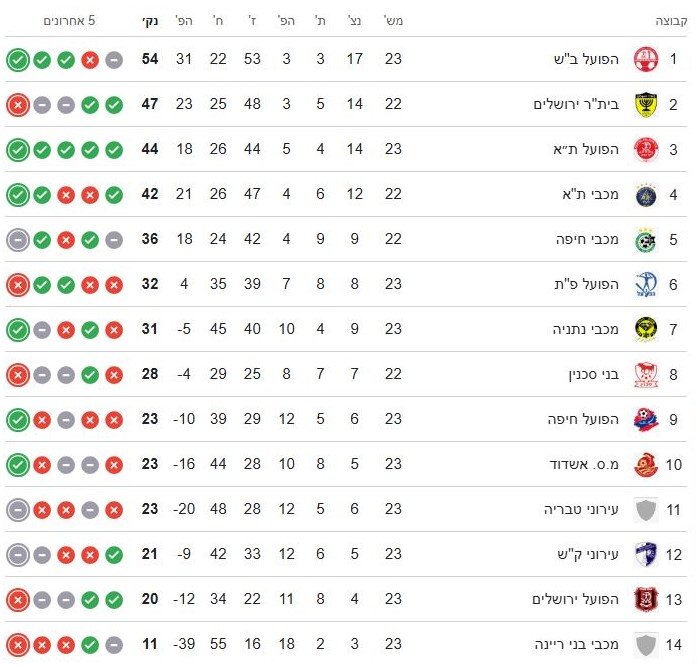The image size is (697, 666).
Task: Click the Hapoel Petah Tikva logo
Action: [647, 285]
